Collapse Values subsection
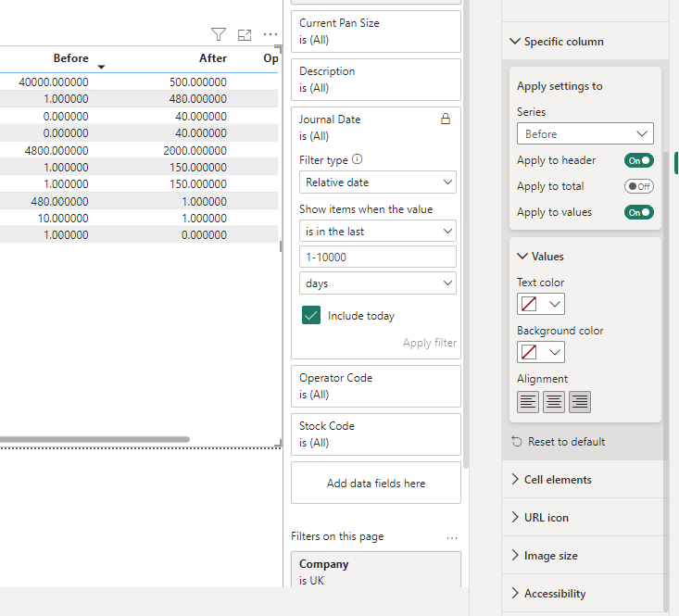 pyautogui.click(x=522, y=256)
